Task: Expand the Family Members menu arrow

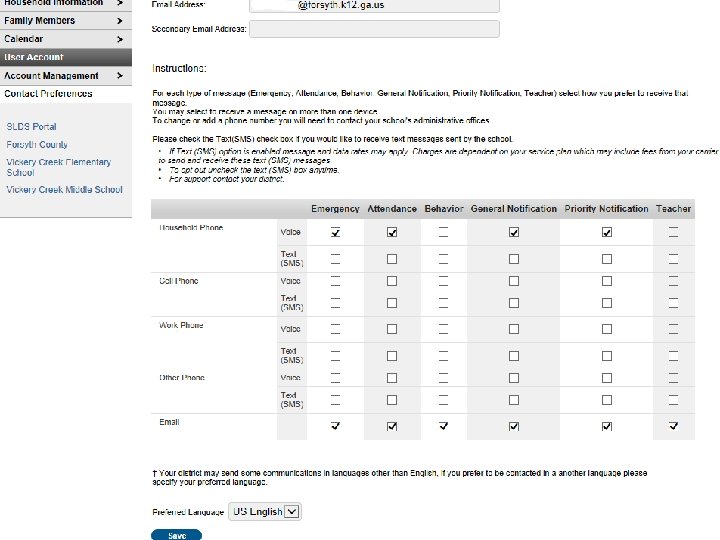Action: (120, 21)
